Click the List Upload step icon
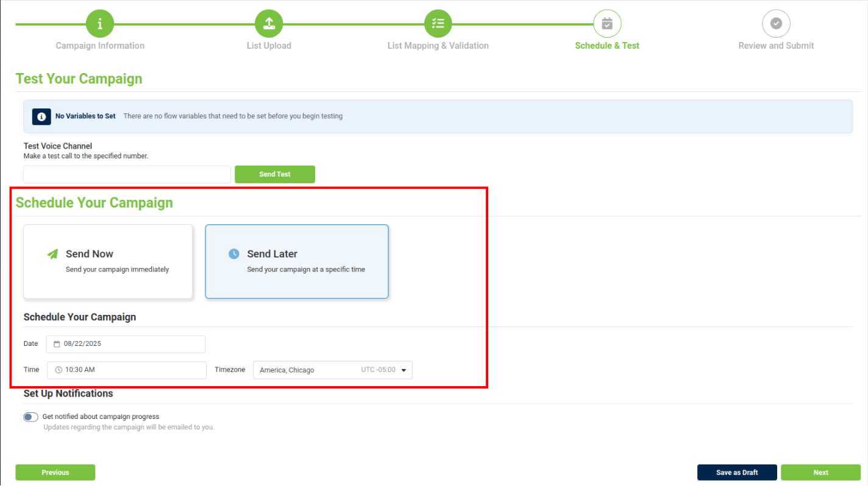Viewport: 868px width, 486px height. pos(269,24)
